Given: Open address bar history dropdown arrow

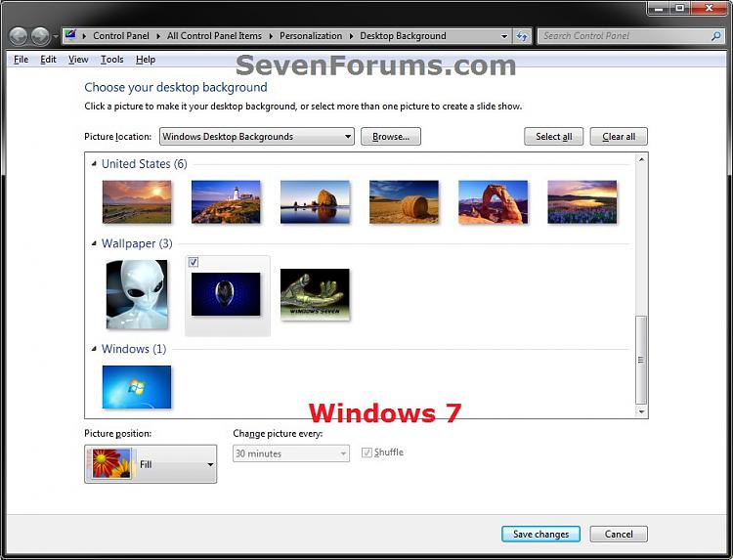Looking at the screenshot, I should (504, 36).
